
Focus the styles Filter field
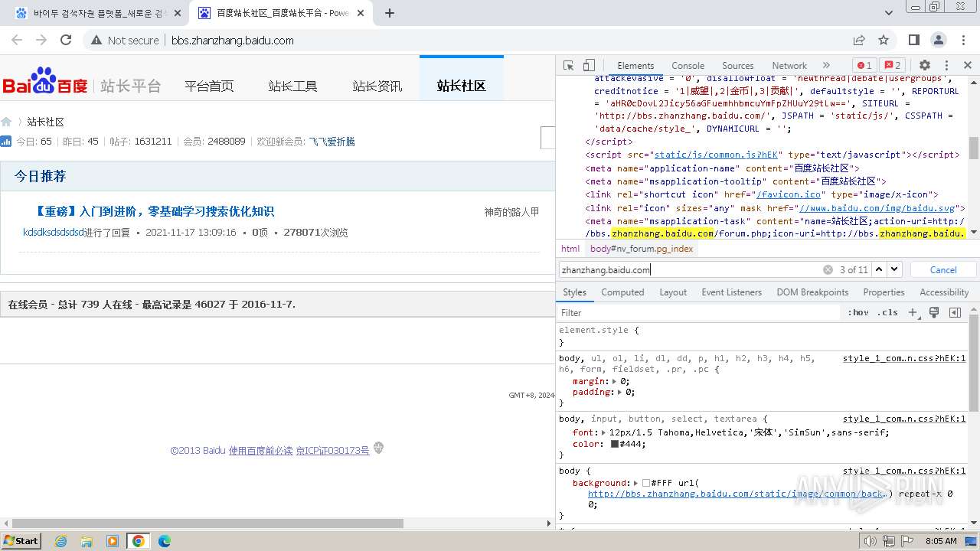coord(700,312)
